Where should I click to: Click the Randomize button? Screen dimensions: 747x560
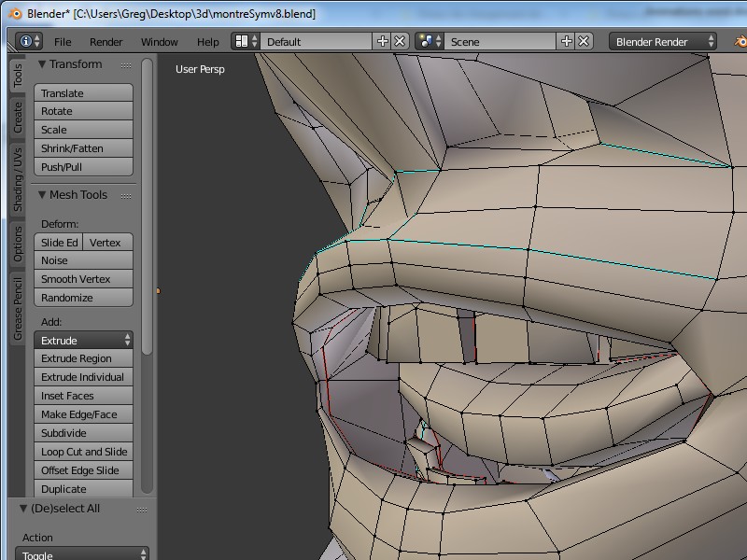coord(83,297)
